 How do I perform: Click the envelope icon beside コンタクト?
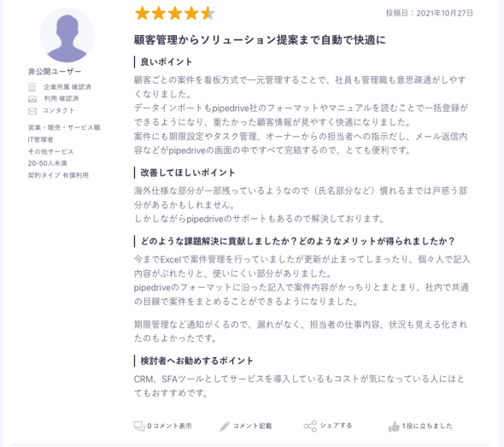click(x=32, y=111)
